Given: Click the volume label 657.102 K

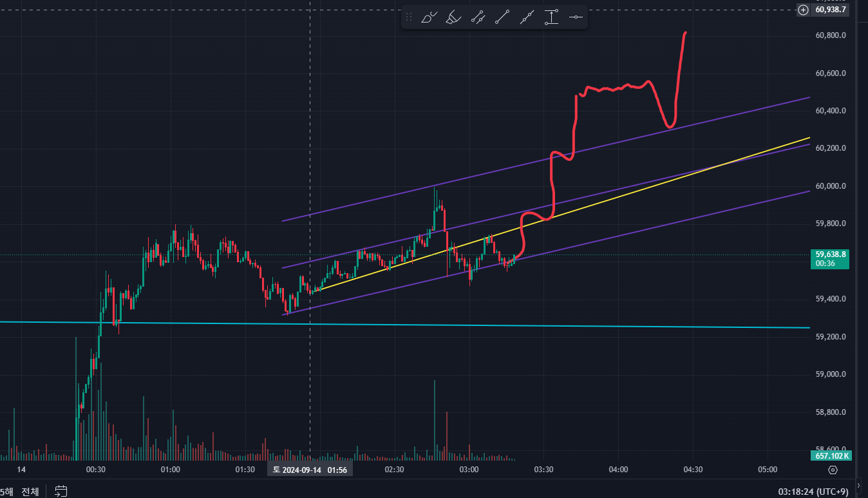Looking at the screenshot, I should click(831, 455).
